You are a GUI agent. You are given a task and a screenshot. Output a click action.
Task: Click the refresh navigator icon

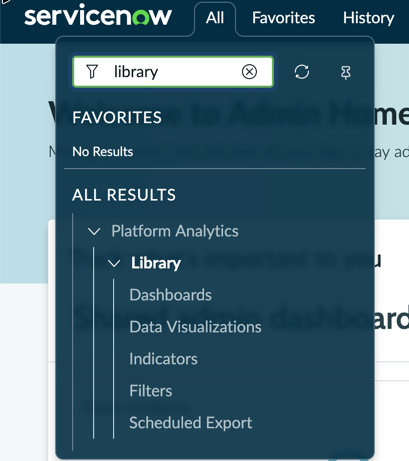tap(302, 72)
